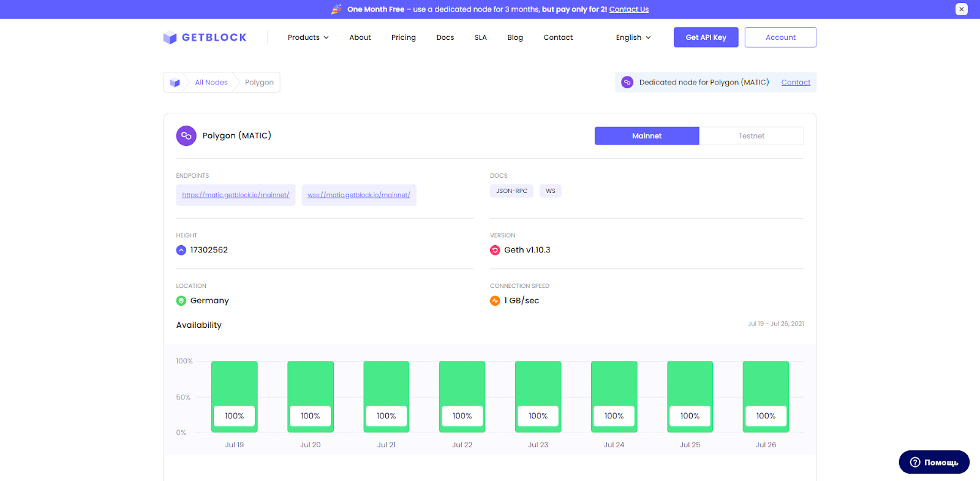Switch to the Testnet tab
980x481 pixels.
752,136
